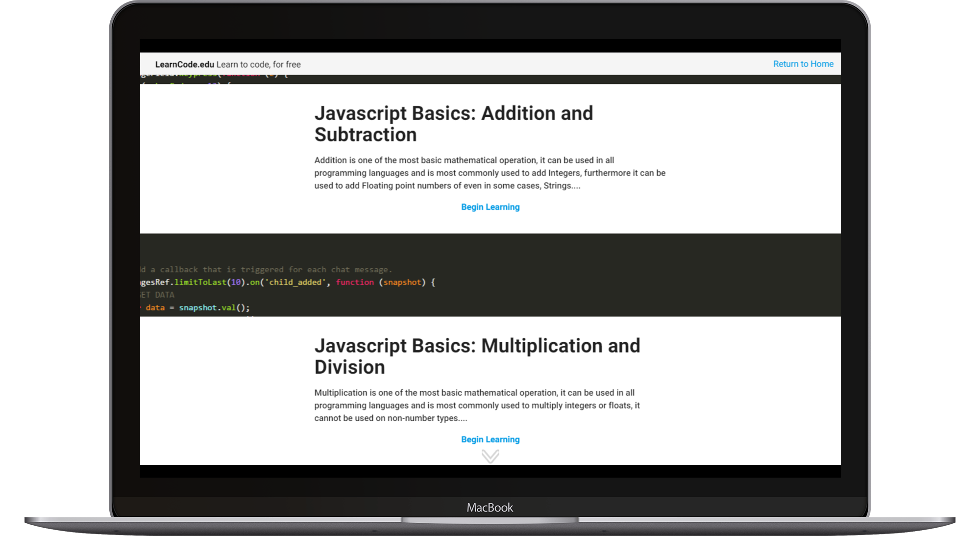The width and height of the screenshot is (980, 536).
Task: Click the 'child_added' string in the code banner
Action: [295, 282]
